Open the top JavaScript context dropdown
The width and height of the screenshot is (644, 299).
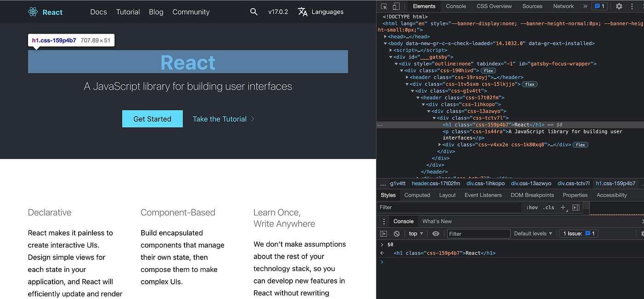coord(416,234)
